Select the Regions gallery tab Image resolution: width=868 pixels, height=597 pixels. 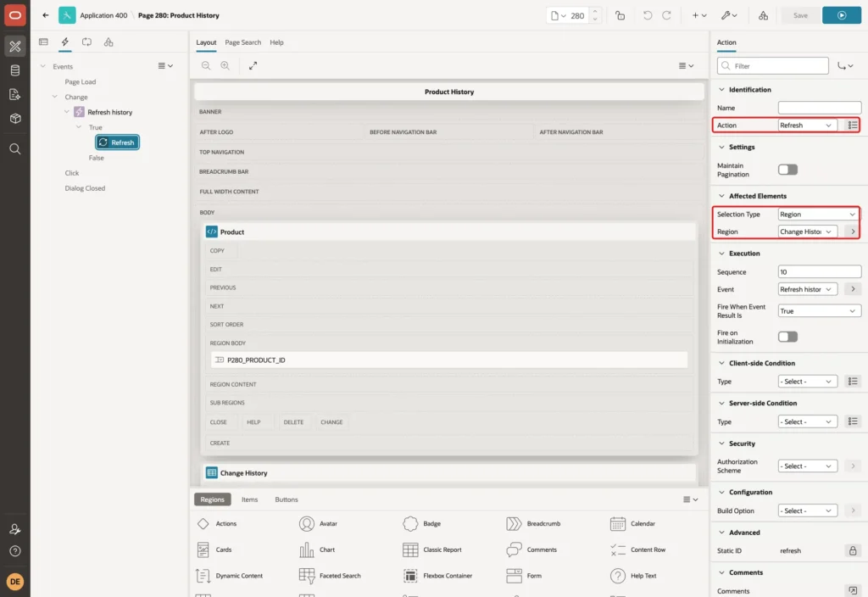pyautogui.click(x=212, y=499)
